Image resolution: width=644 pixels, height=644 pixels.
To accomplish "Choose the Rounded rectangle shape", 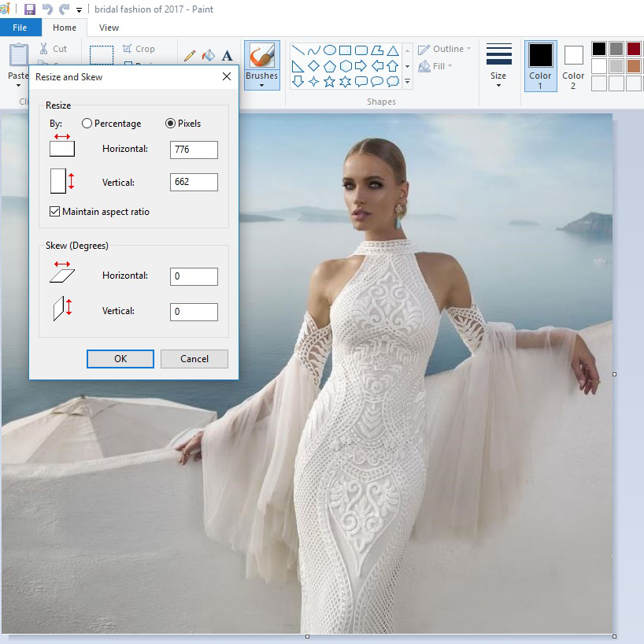I will click(361, 50).
